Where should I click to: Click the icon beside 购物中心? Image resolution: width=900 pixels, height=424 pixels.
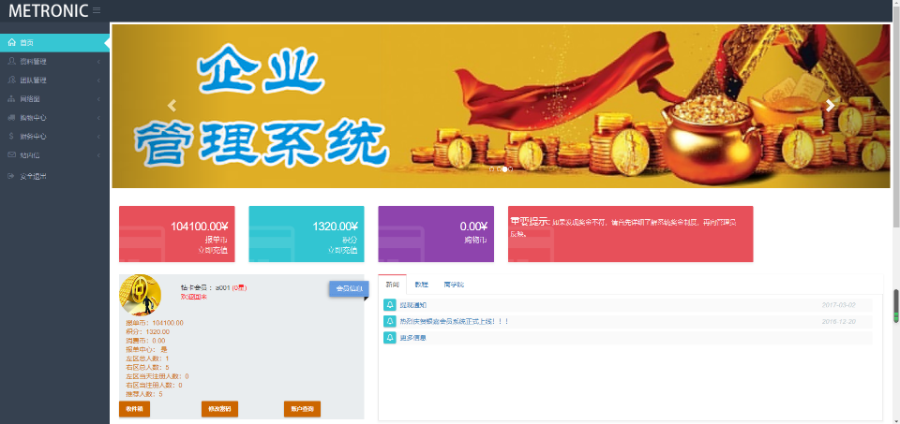pos(11,118)
